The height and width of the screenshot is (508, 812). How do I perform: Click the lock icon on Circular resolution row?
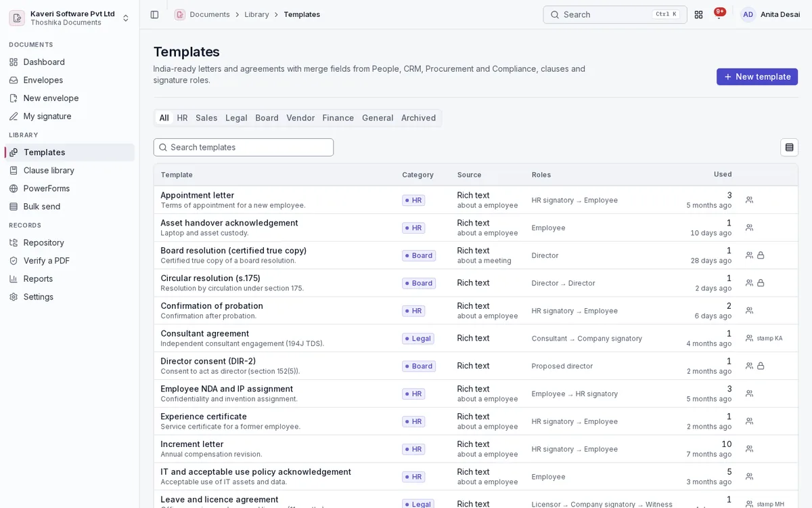click(x=761, y=283)
